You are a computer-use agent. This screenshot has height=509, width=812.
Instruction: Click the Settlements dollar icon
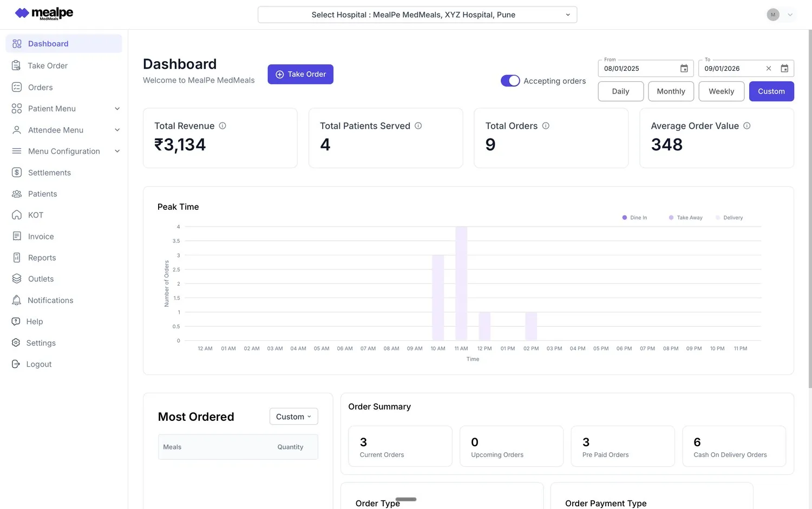[17, 173]
